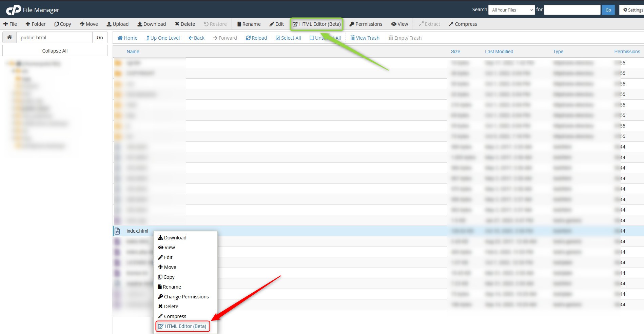Choose HTML Editor (Beta) from context menu
The width and height of the screenshot is (644, 334).
pyautogui.click(x=182, y=326)
